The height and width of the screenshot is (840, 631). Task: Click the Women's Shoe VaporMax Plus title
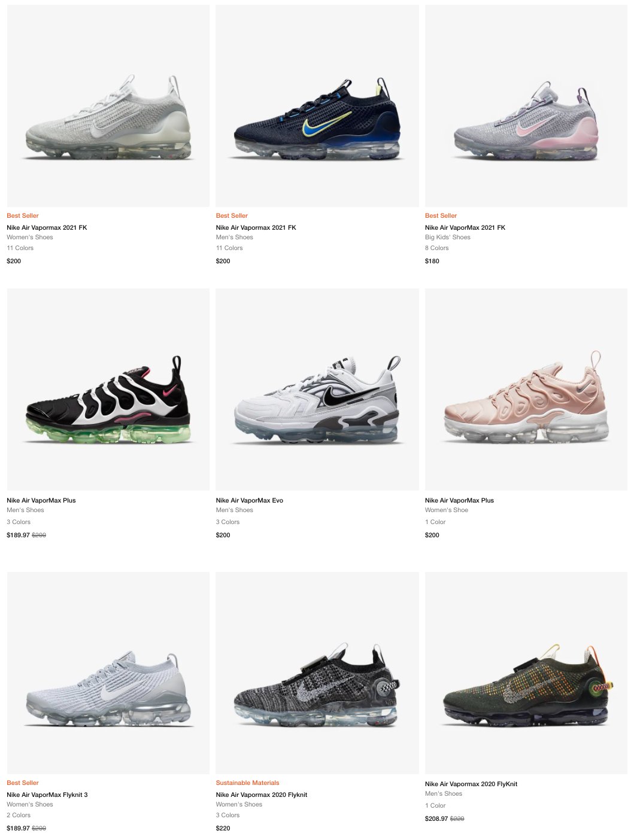[459, 500]
